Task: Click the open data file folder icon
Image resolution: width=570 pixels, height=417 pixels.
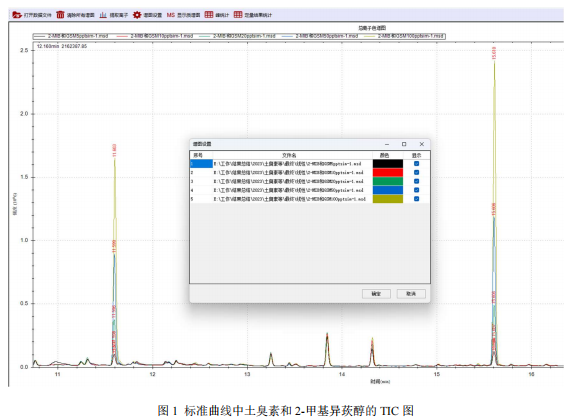Action: click(x=17, y=15)
